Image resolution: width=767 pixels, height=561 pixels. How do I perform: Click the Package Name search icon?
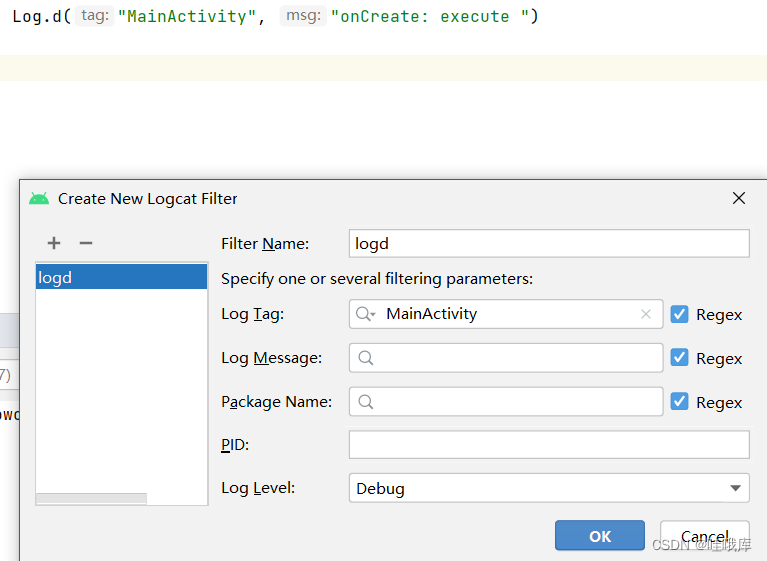(365, 402)
